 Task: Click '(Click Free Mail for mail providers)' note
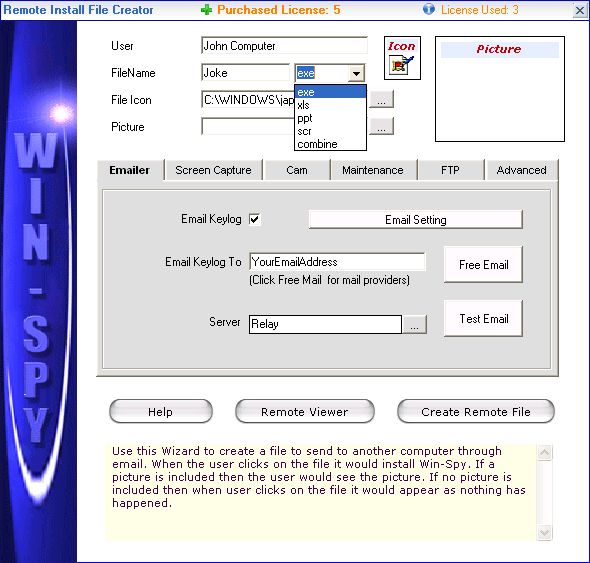click(329, 280)
